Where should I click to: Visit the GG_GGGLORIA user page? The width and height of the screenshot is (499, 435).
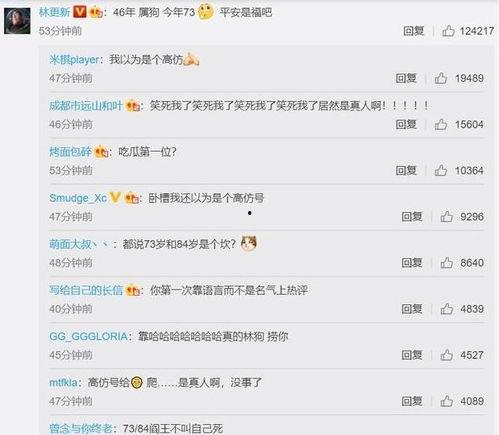[x=88, y=336]
